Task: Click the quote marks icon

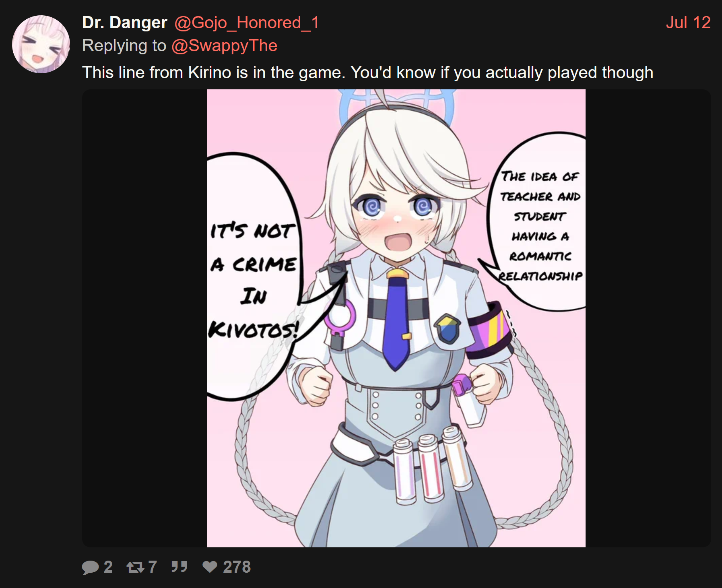Action: tap(179, 567)
